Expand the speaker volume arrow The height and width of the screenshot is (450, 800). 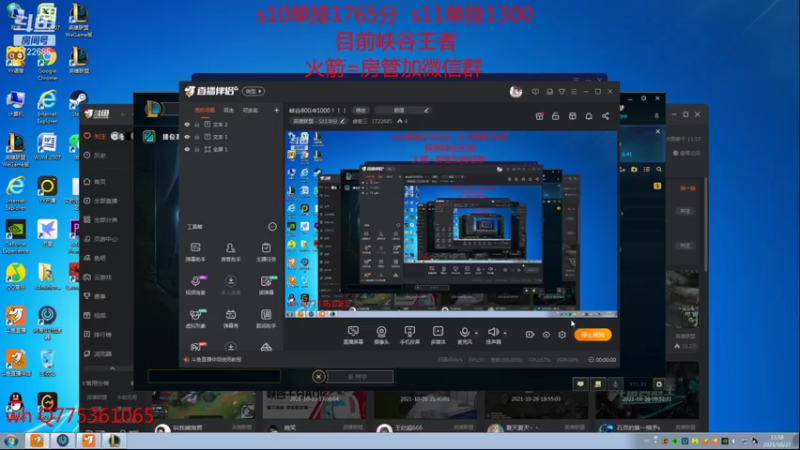(x=505, y=333)
